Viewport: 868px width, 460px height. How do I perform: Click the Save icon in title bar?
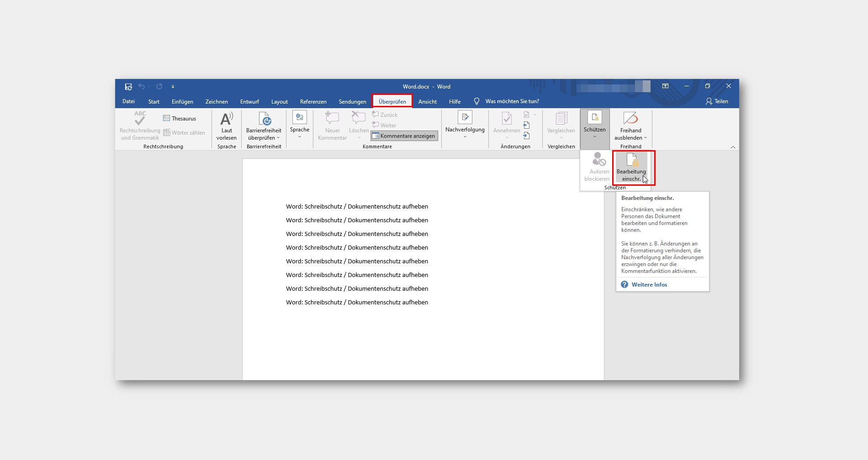click(x=128, y=87)
